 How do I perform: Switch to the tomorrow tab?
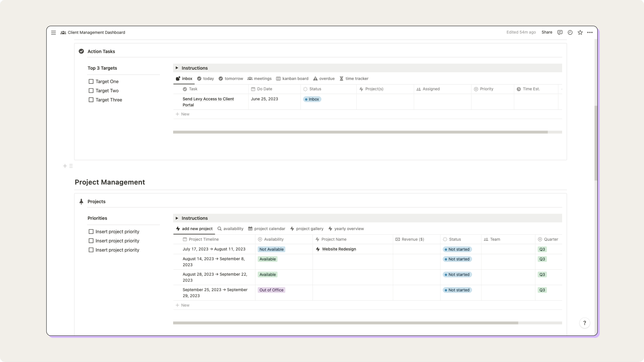pyautogui.click(x=231, y=79)
